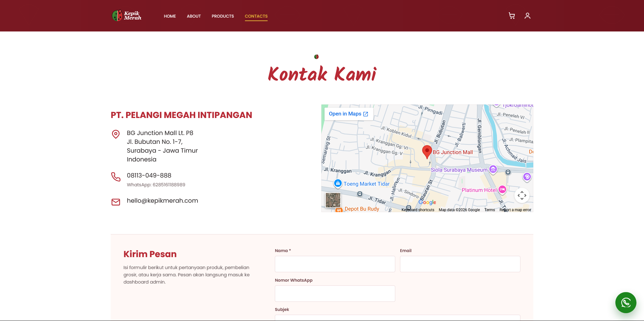
Task: Select the CONTACTS nav item
Action: pyautogui.click(x=256, y=16)
